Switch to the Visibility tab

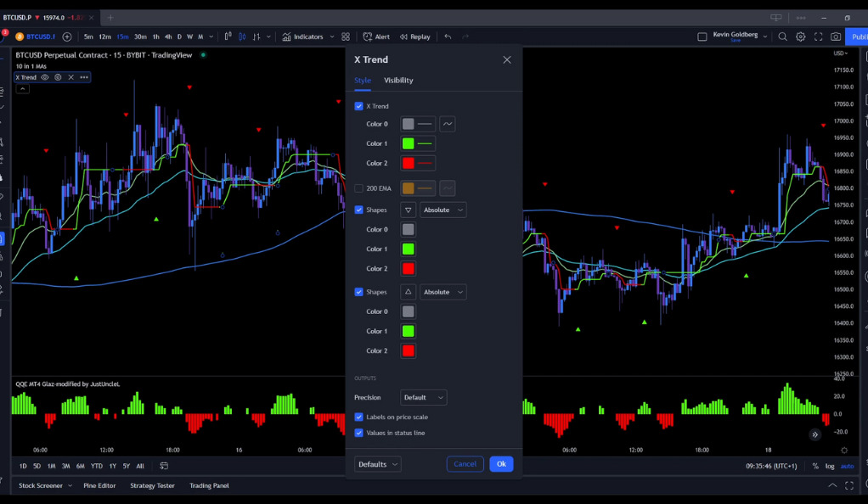click(398, 81)
